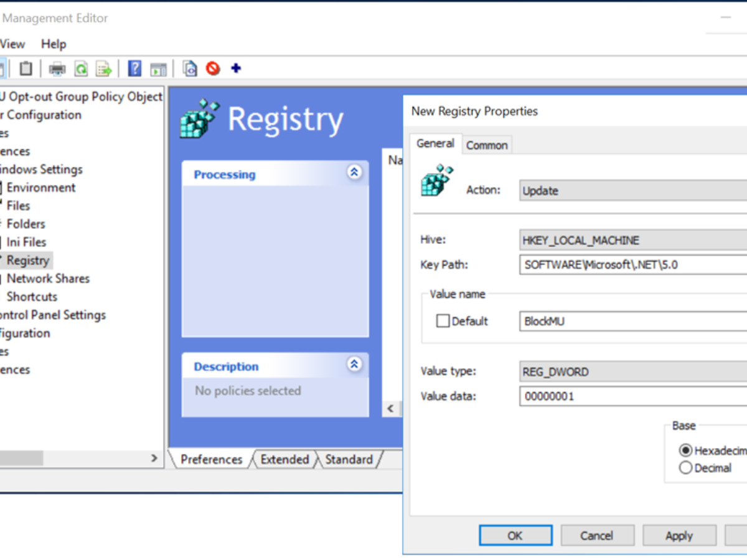Click into the Key Path text field

[632, 264]
